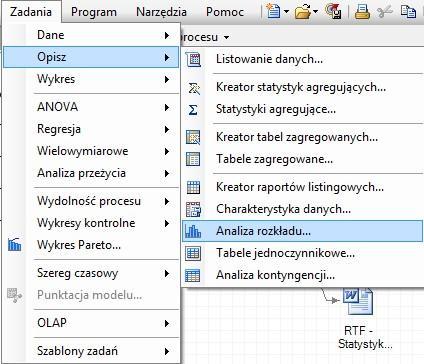Viewport: 424px width, 364px height.
Task: Click the copy toolbar icon
Action: 408,12
